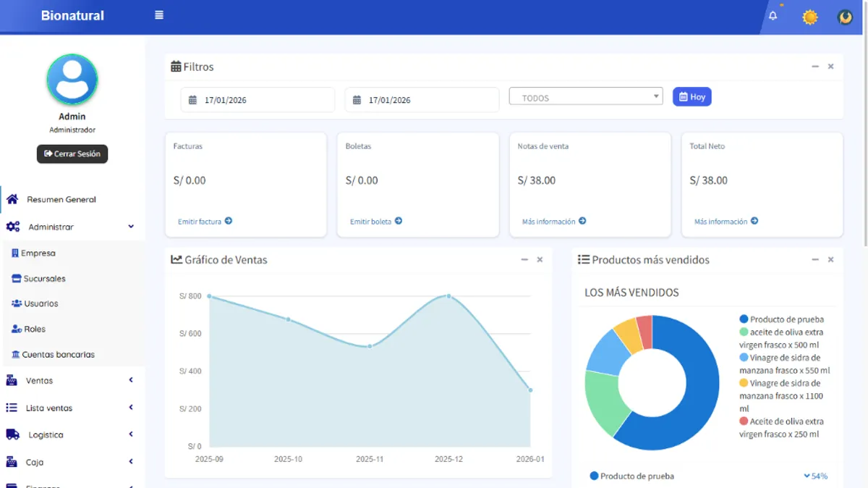Toggle the sidebar with hamburger icon

coord(158,14)
